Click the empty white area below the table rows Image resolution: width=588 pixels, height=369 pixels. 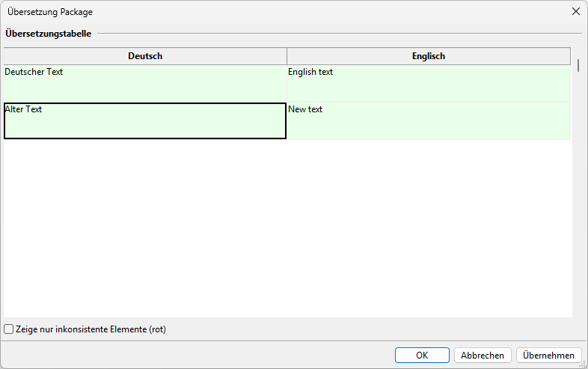tap(287, 228)
